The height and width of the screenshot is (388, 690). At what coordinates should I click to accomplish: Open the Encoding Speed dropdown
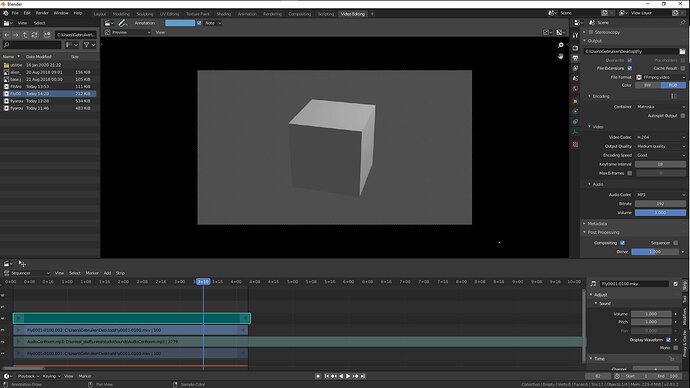click(x=661, y=155)
